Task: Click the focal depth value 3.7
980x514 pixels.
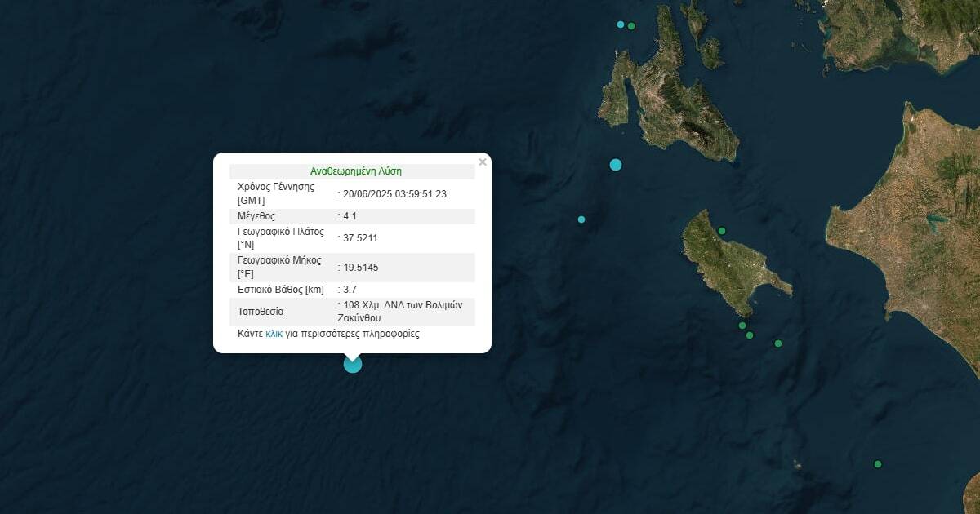Action: 350,289
